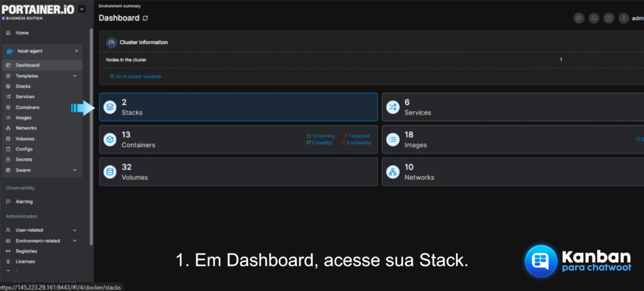
Task: Open Containers in the sidebar menu
Action: pyautogui.click(x=27, y=107)
